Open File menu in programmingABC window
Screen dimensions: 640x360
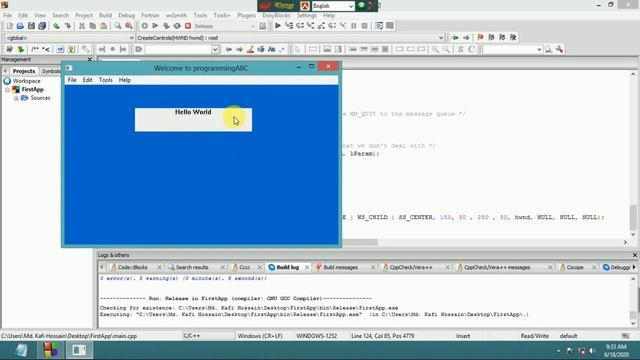72,80
